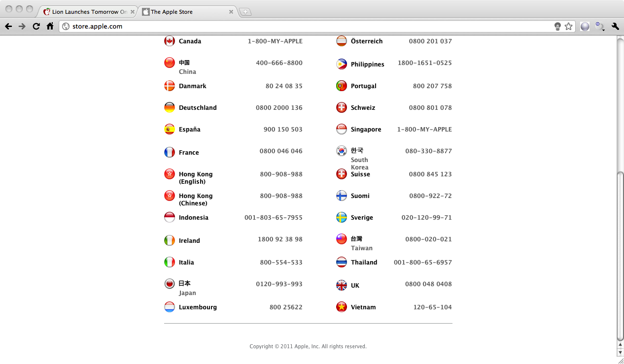Click the Österreich flag icon
Viewport: 624px width, 364px height.
pos(342,41)
